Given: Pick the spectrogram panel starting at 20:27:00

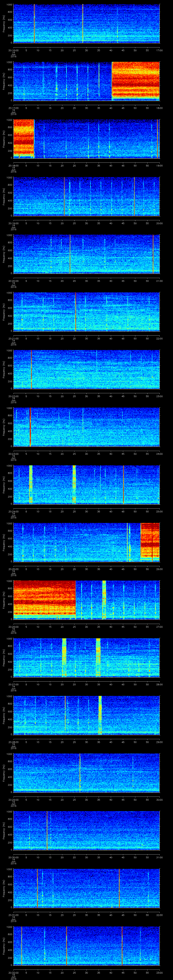Looking at the screenshot, I should click(x=86, y=658).
